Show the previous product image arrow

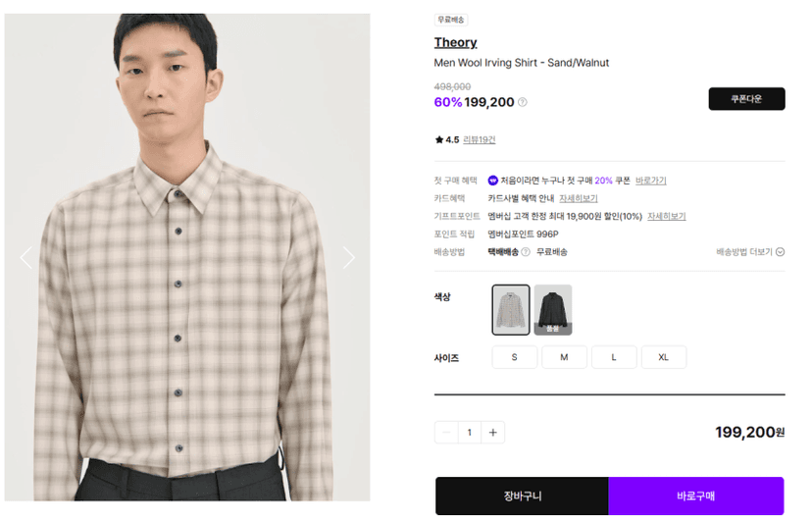26,257
